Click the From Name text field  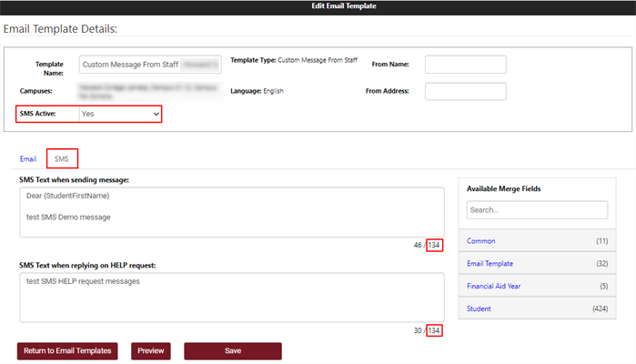465,65
